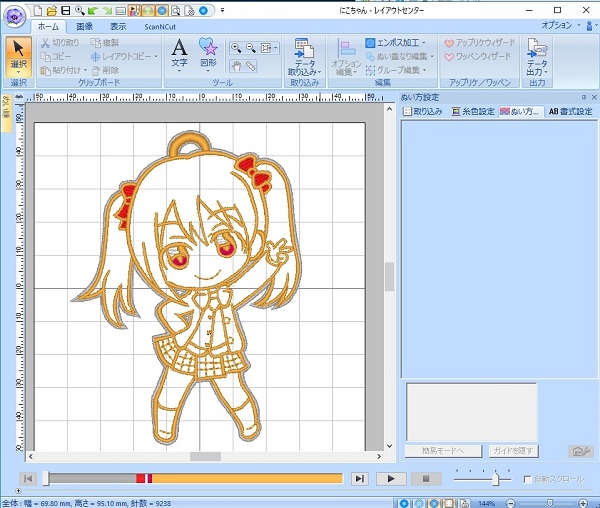
Task: Jump to start of stitch simulation
Action: click(x=30, y=479)
